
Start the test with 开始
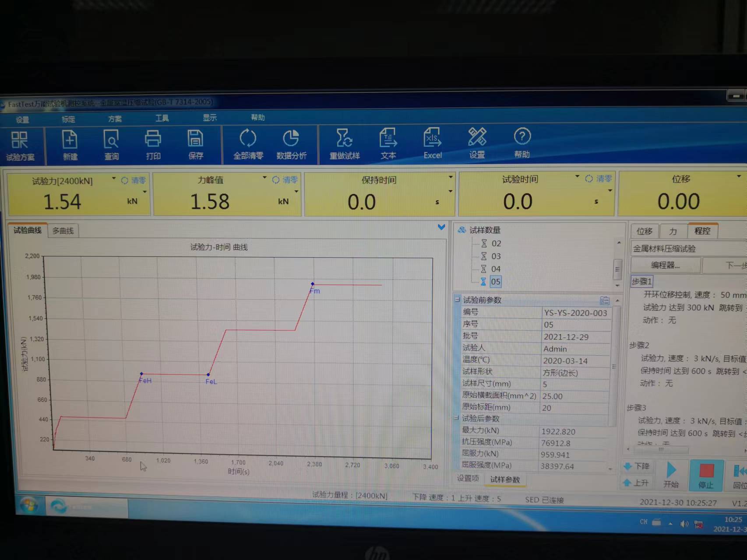671,475
